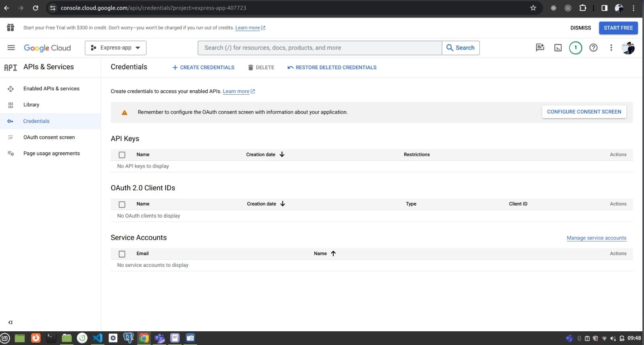Focus the resources search field
Image resolution: width=644 pixels, height=345 pixels.
(320, 48)
